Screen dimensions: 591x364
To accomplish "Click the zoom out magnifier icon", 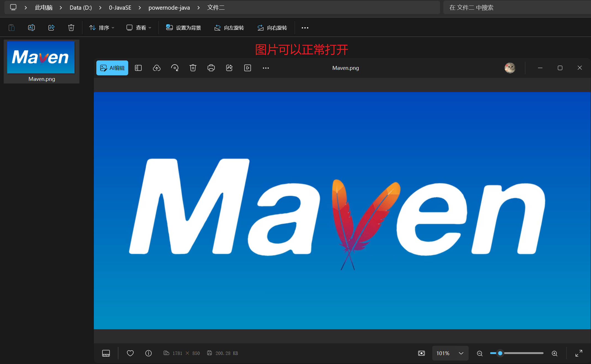I will (x=480, y=354).
